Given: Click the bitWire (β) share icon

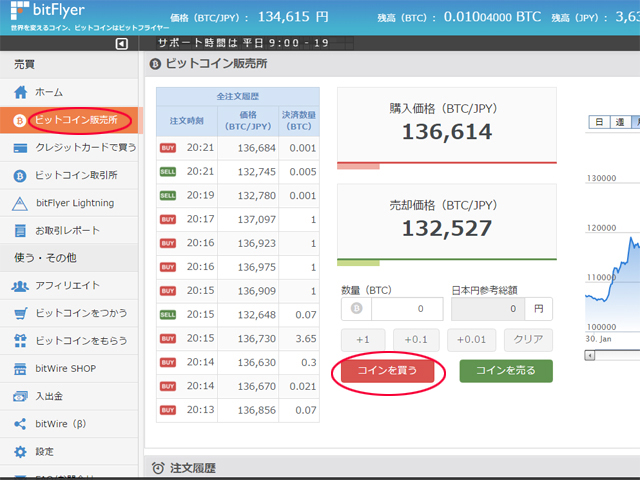Looking at the screenshot, I should point(20,424).
